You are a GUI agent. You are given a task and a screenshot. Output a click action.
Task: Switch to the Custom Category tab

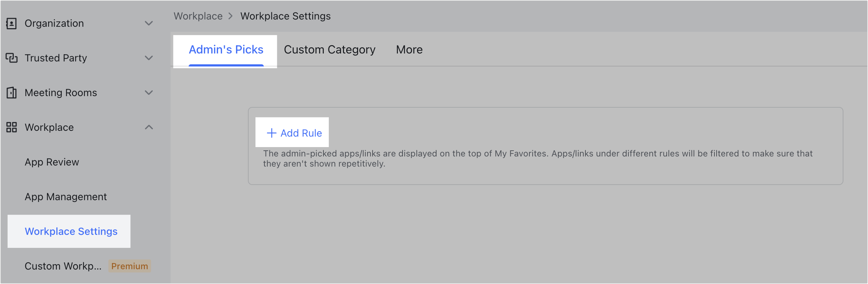coord(330,50)
